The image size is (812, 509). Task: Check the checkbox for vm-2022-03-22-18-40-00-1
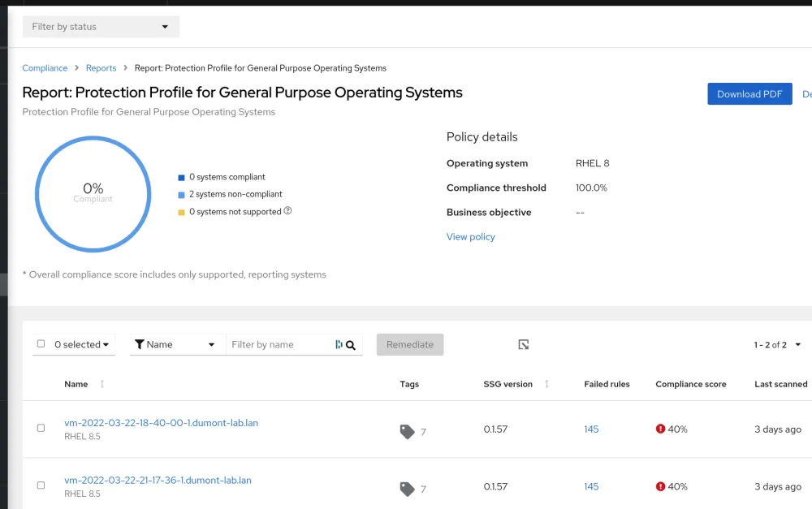pos(41,429)
